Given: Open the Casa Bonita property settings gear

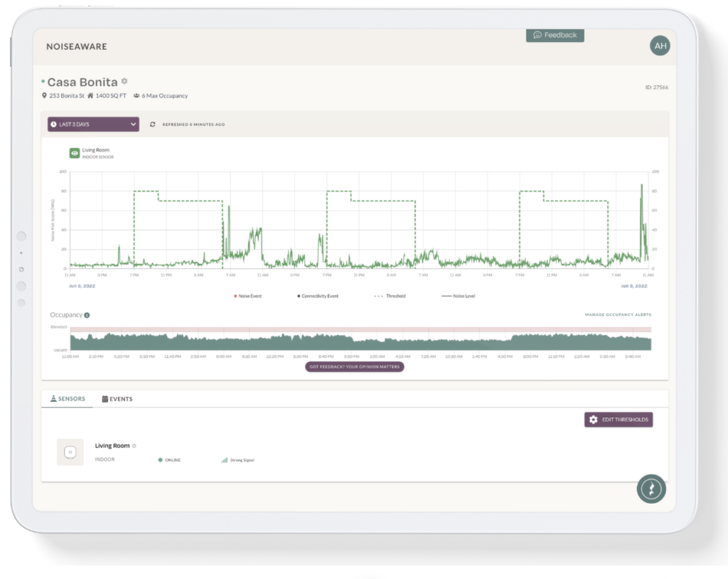Looking at the screenshot, I should 124,81.
